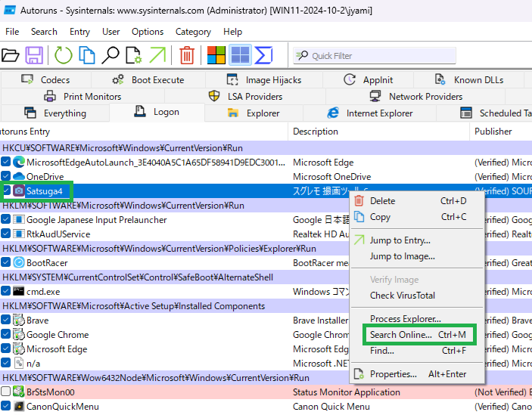Click the CanonQuickMenu entry icon

(19, 406)
